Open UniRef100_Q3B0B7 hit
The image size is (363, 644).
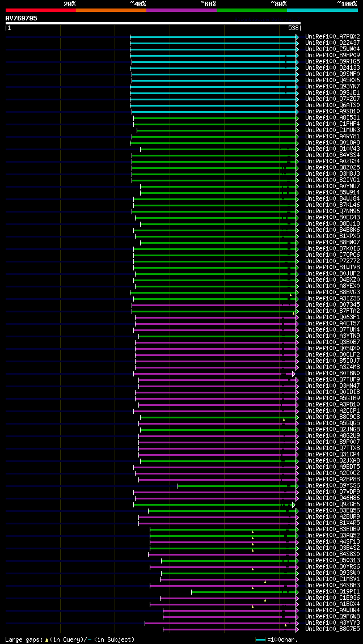(332, 342)
